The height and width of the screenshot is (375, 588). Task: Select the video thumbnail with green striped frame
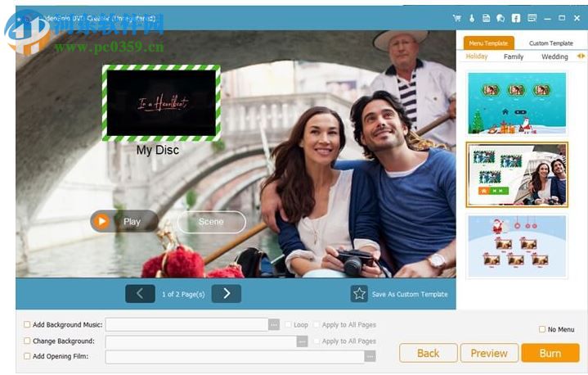coord(161,103)
